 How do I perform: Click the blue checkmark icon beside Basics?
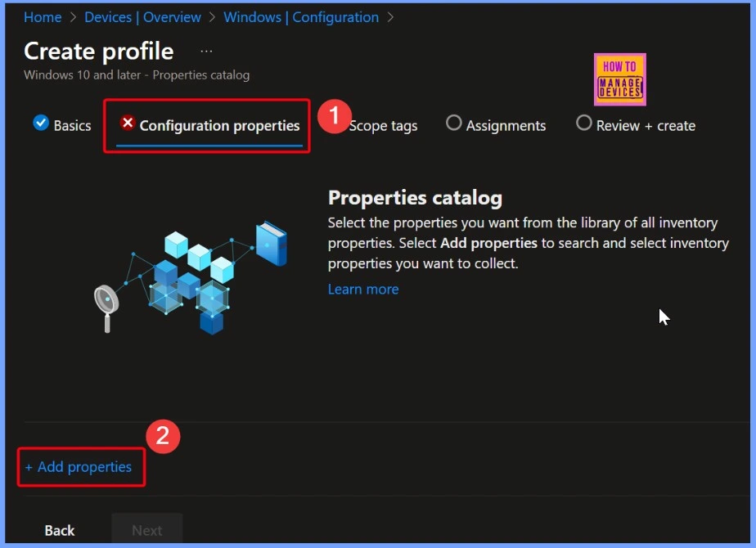pos(41,123)
